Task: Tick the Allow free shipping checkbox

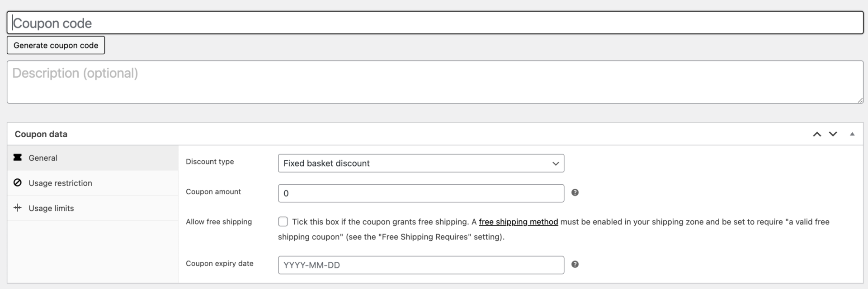Action: 283,222
